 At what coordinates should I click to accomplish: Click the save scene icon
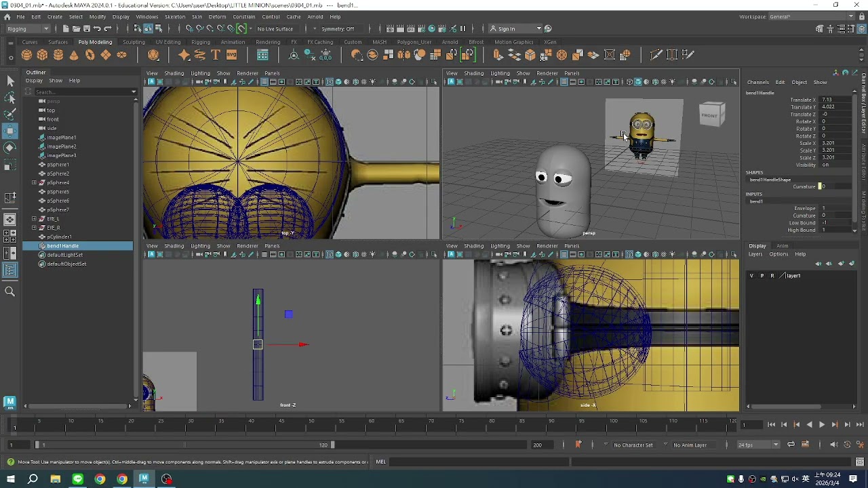[87, 28]
